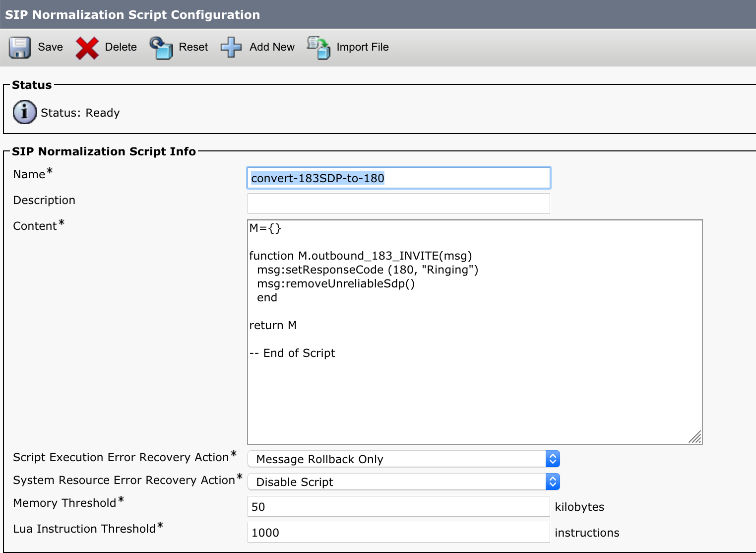This screenshot has width=756, height=553.
Task: Click the green plus Add New icon
Action: (x=230, y=47)
